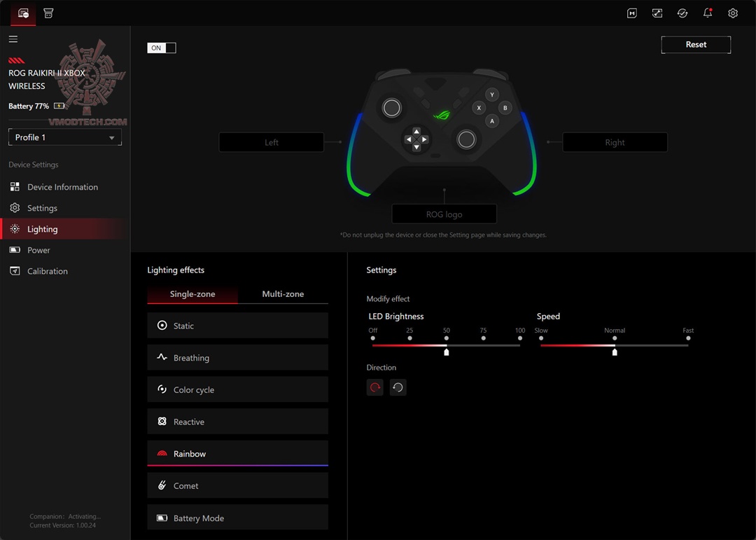The image size is (756, 540).
Task: Click the Power battery icon in sidebar
Action: point(15,250)
